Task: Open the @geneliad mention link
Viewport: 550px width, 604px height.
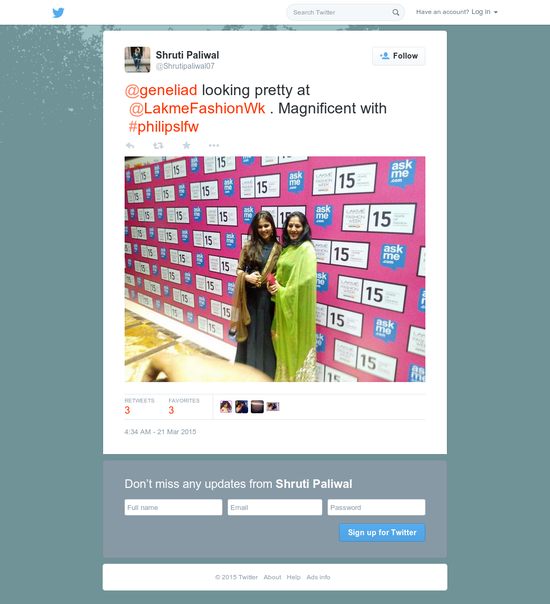Action: [x=161, y=90]
